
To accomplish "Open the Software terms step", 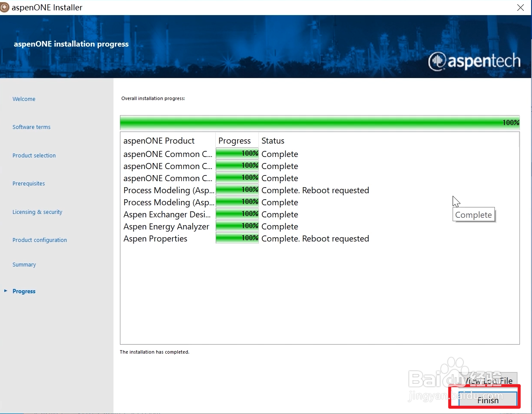I will (x=31, y=127).
